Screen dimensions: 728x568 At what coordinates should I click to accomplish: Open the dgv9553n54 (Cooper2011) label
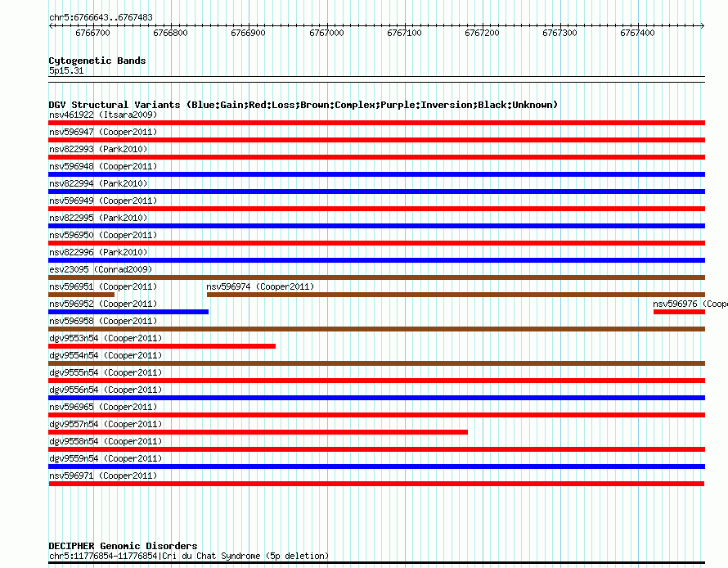coord(106,338)
